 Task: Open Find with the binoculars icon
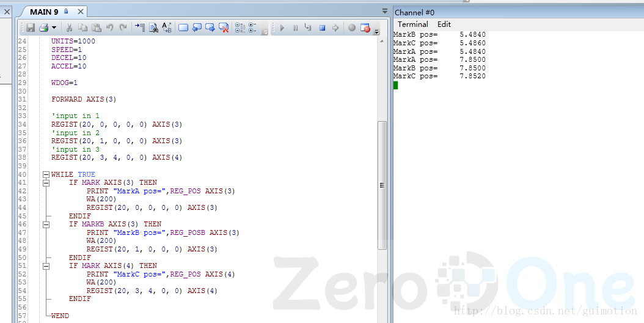click(153, 28)
